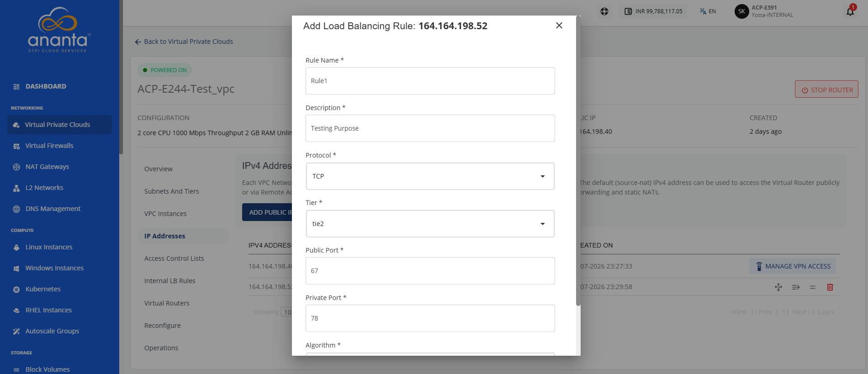
Task: Click the Virtual Private Clouds cloud icon
Action: point(16,125)
